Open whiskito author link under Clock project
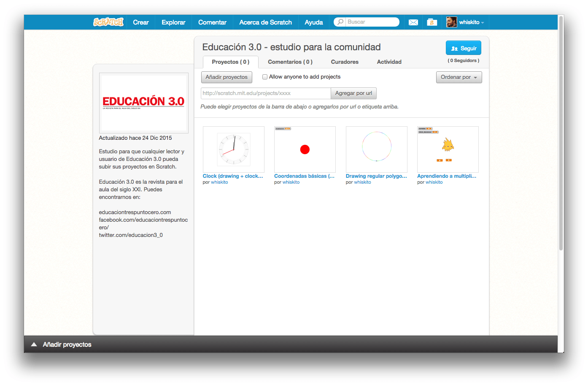This screenshot has height=386, width=588. (x=219, y=182)
